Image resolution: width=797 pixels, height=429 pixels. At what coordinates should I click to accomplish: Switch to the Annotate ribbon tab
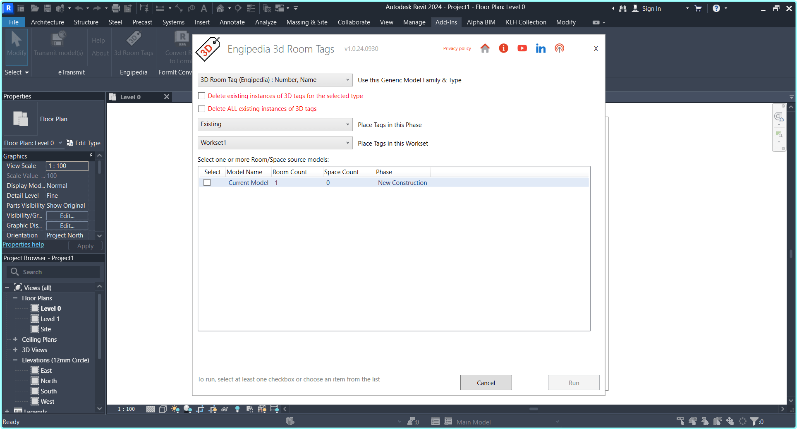232,22
